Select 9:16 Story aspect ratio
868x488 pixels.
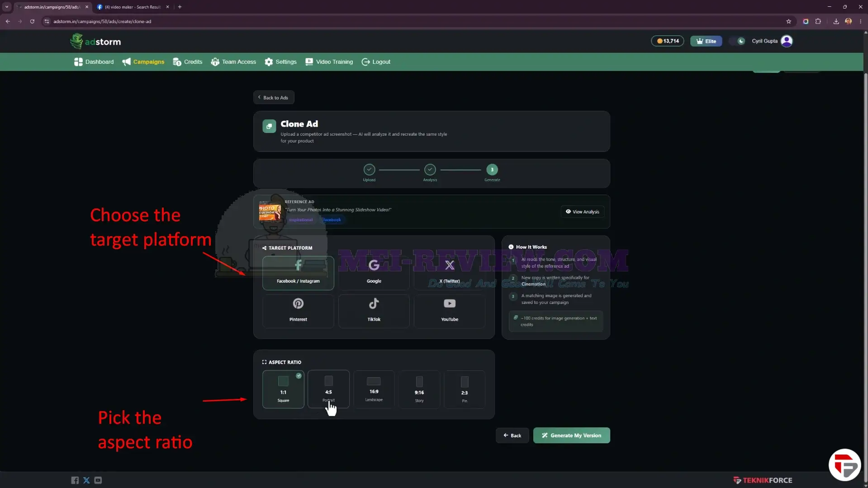pos(419,389)
